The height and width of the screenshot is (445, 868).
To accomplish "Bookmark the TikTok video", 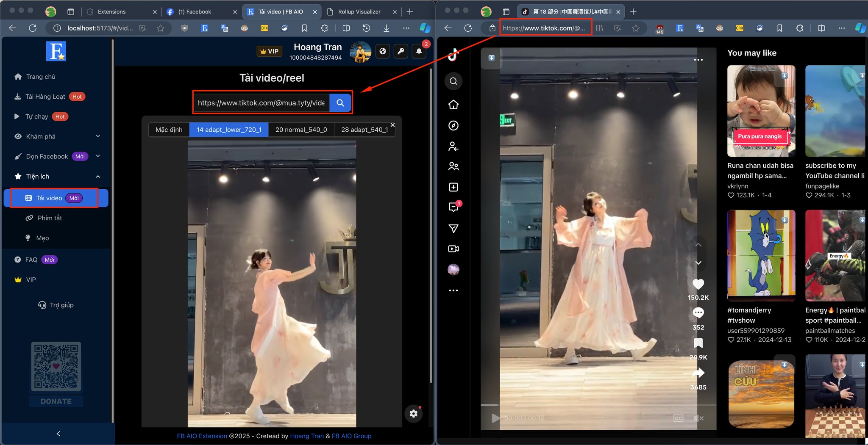I will coord(698,343).
